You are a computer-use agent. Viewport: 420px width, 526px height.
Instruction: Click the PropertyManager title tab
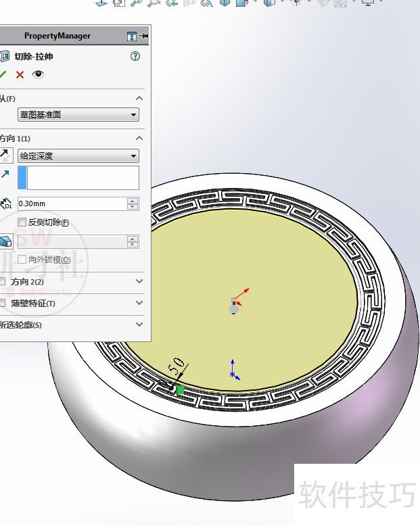click(x=57, y=36)
